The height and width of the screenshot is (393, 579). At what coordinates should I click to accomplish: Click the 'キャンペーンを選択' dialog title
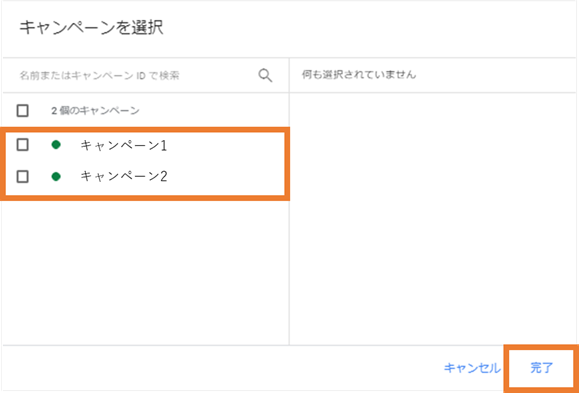click(x=91, y=27)
